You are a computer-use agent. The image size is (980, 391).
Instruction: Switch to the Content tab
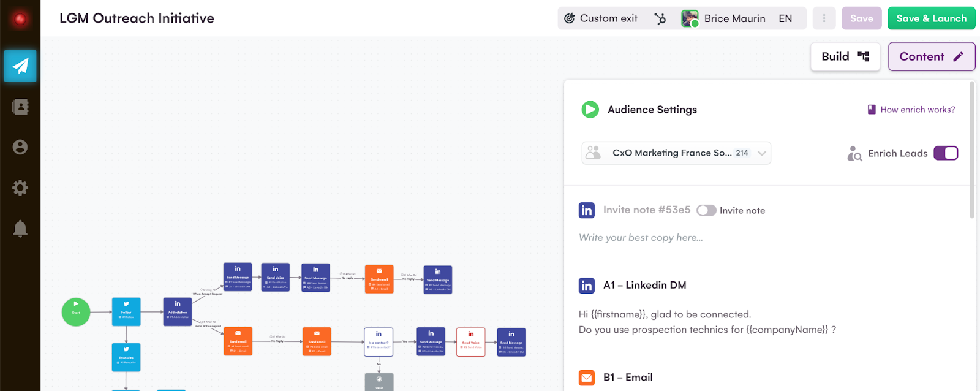[x=931, y=56]
